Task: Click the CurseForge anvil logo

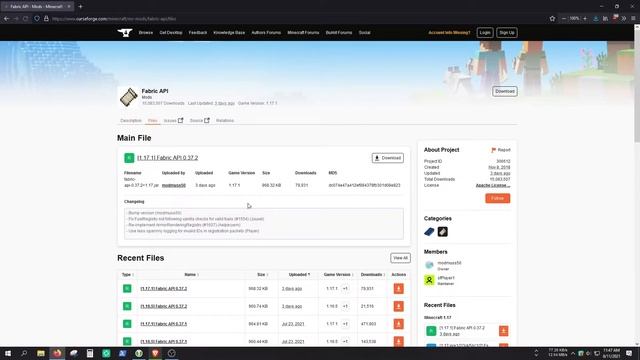Action: pos(125,33)
